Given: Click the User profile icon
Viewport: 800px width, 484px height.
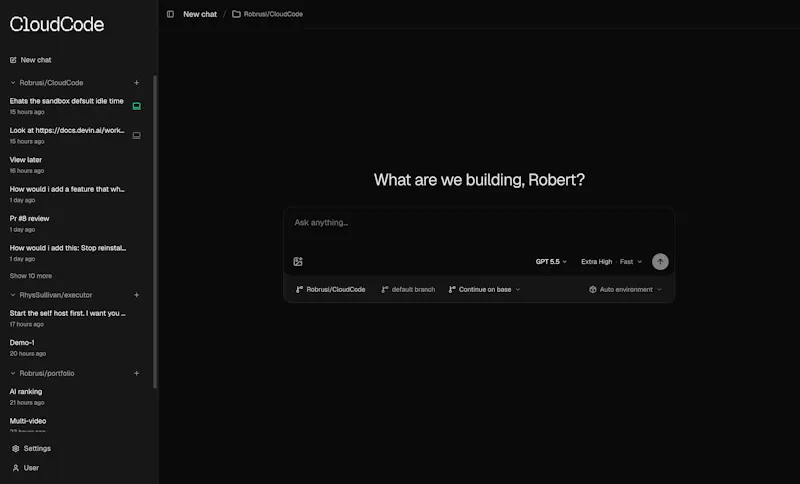Looking at the screenshot, I should click(x=16, y=468).
